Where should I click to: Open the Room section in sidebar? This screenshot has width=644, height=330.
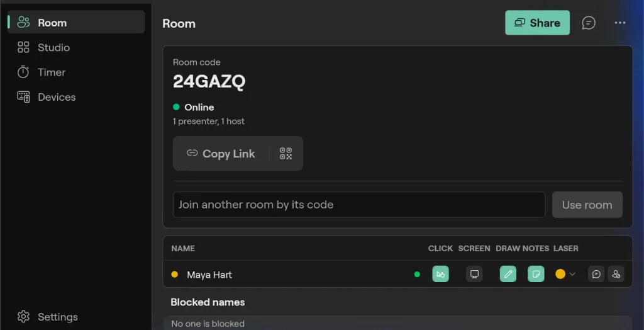point(76,22)
